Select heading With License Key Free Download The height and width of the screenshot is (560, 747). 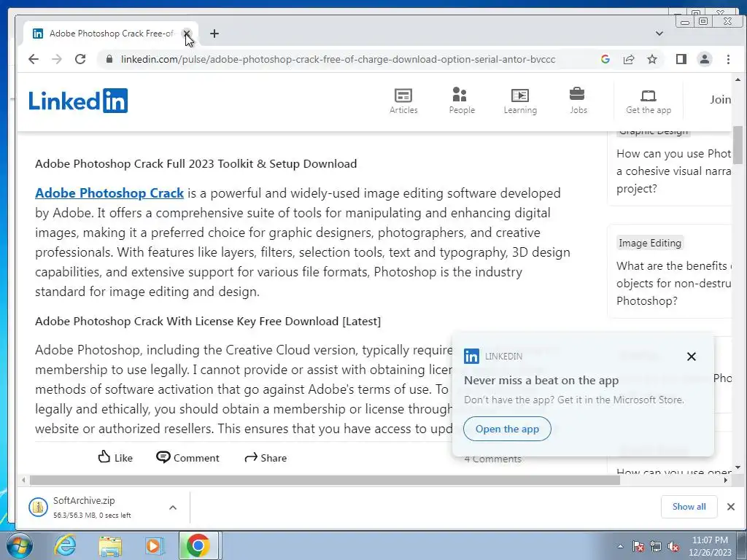pos(208,322)
